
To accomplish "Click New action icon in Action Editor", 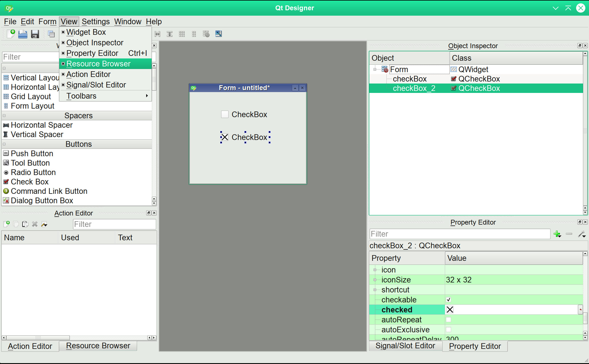I will point(6,224).
